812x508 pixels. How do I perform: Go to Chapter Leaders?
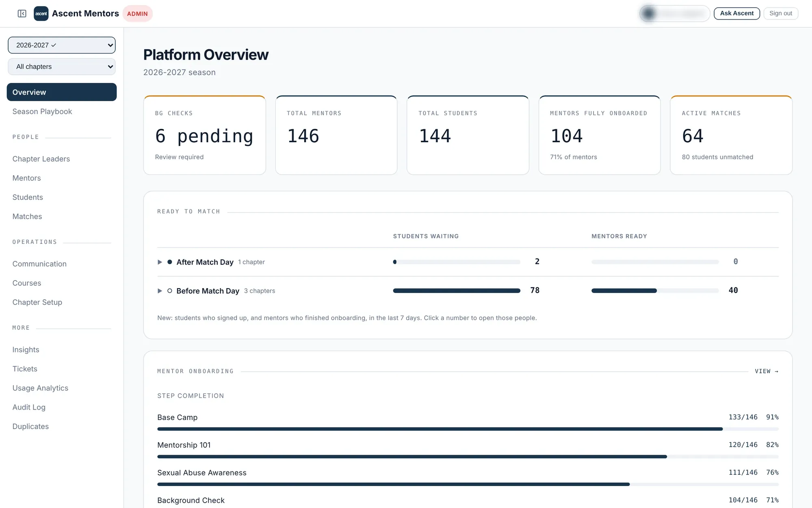[x=41, y=159]
